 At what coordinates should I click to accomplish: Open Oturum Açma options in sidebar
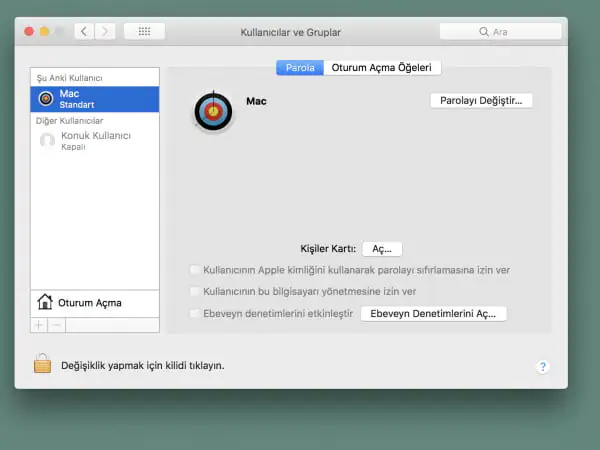click(x=95, y=303)
